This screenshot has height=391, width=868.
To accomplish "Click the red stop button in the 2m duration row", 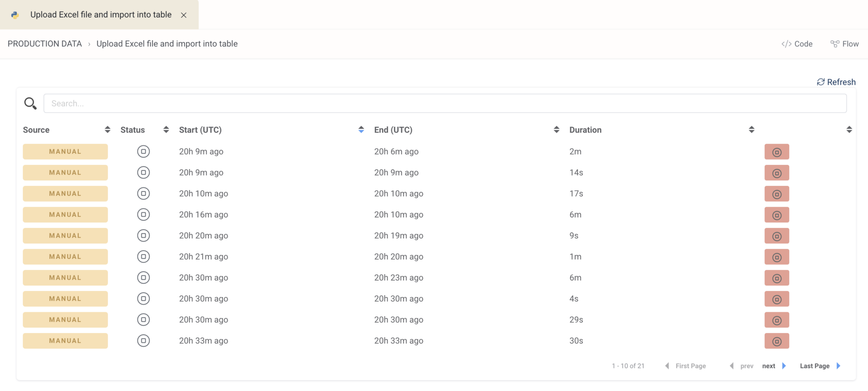I will click(x=776, y=152).
